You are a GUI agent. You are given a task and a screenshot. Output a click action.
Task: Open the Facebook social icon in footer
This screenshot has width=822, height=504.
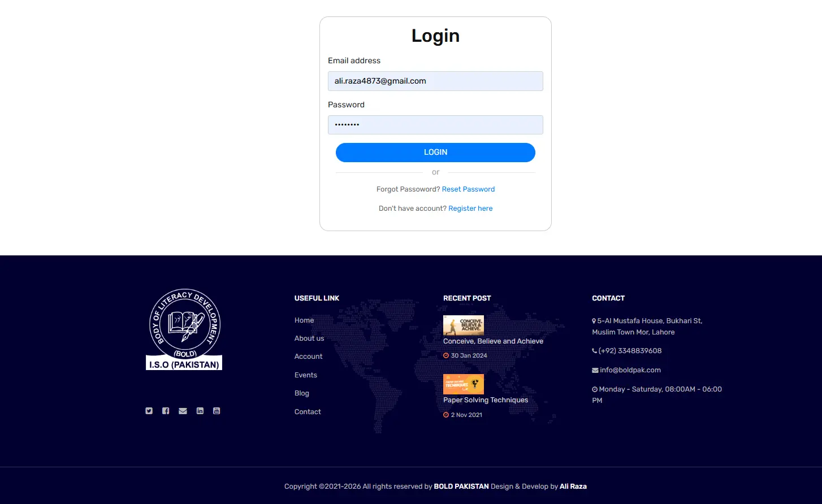click(x=166, y=411)
